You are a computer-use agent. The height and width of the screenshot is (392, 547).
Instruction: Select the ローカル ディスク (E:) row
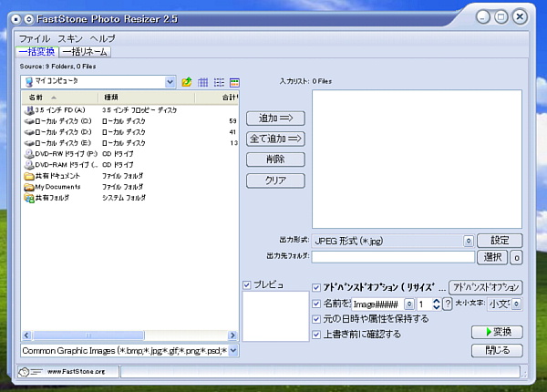(x=130, y=143)
